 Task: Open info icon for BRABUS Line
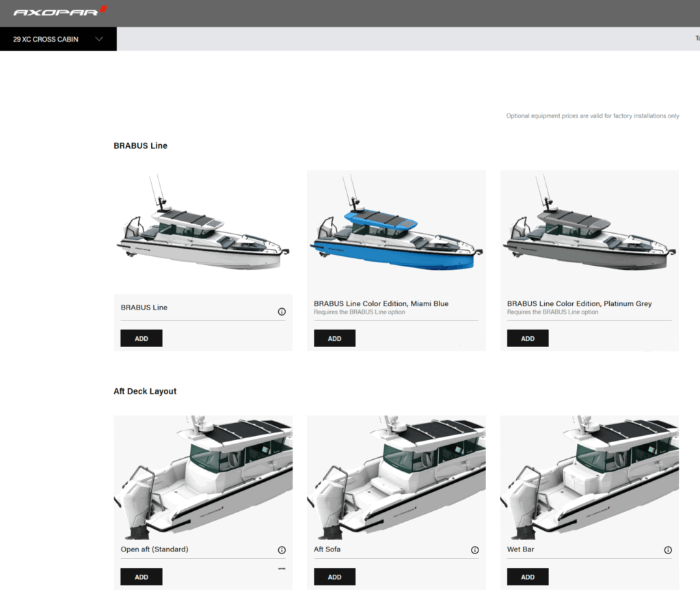[282, 312]
